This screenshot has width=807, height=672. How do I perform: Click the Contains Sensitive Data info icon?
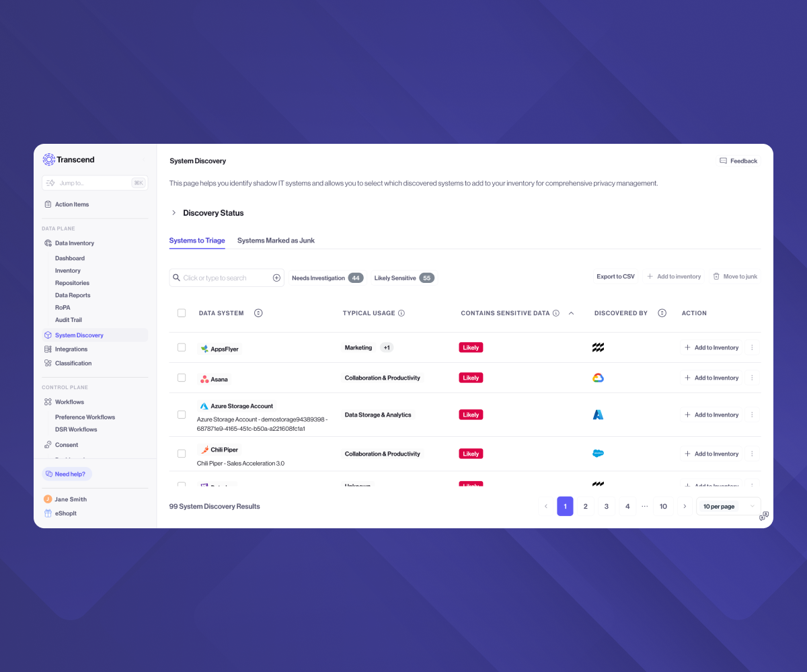tap(556, 313)
